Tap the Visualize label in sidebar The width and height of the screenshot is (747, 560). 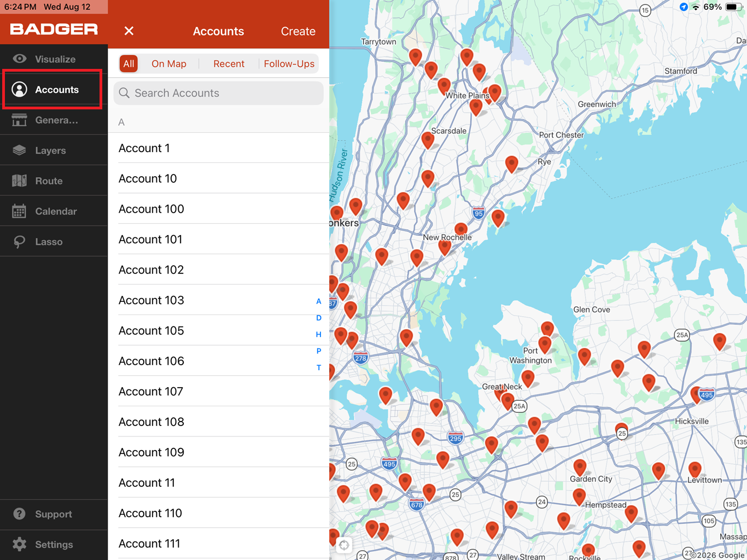point(55,59)
